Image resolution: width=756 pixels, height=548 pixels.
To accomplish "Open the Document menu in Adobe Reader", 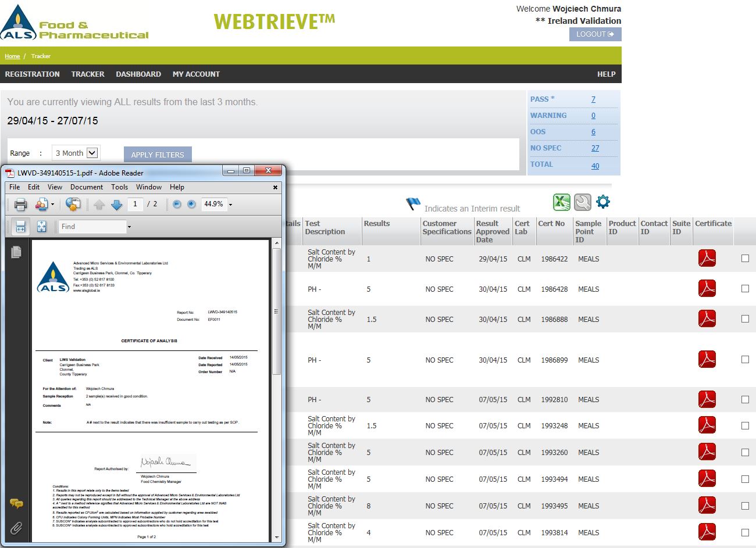I will (x=87, y=187).
